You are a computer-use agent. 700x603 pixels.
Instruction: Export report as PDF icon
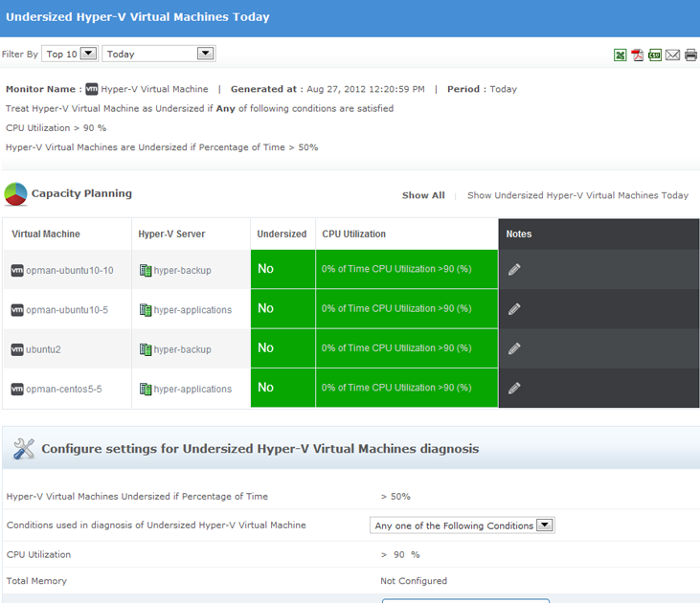click(638, 55)
